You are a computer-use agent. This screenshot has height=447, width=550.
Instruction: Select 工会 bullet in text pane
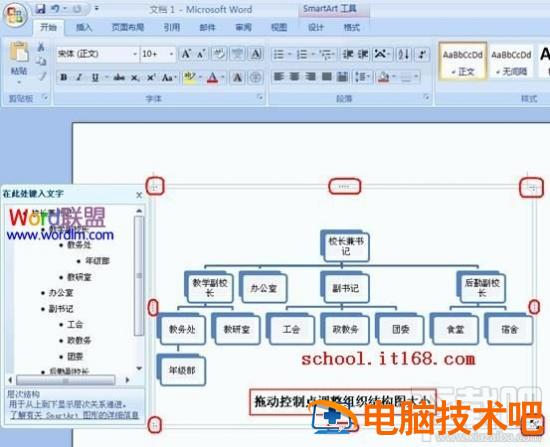point(75,325)
